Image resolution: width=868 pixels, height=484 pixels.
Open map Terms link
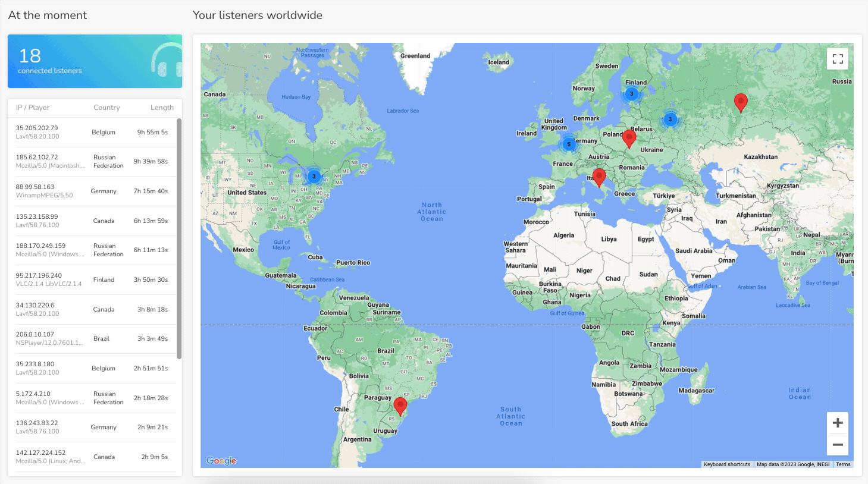(x=843, y=464)
